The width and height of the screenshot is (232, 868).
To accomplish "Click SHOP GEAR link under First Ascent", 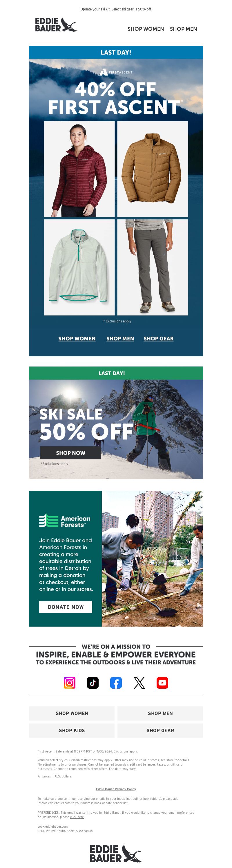I will click(x=159, y=338).
